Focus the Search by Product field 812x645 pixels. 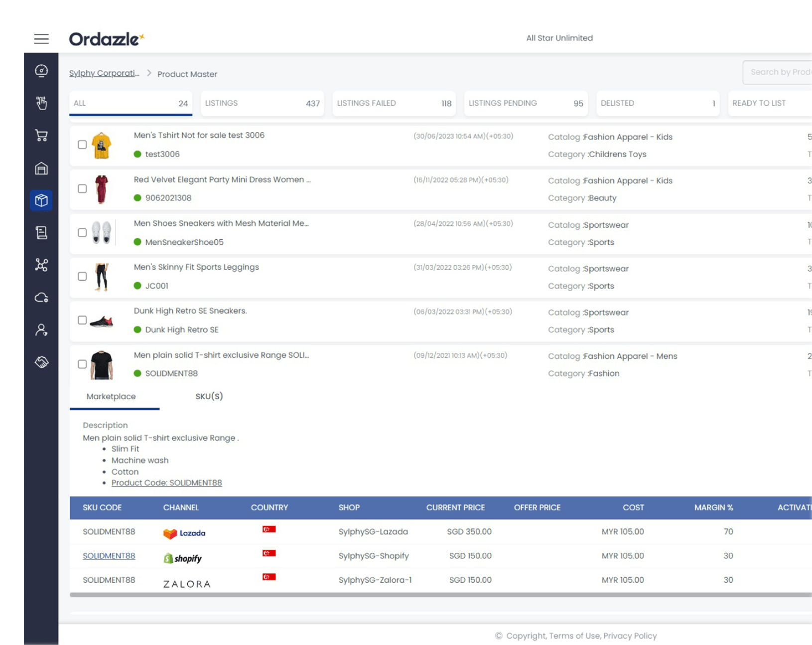click(x=779, y=72)
